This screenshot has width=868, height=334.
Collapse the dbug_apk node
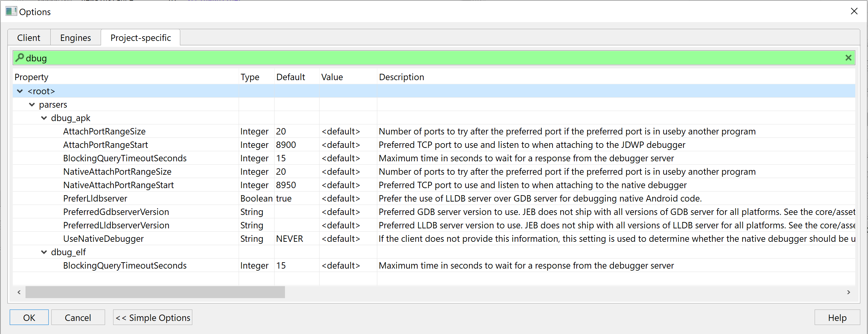click(44, 118)
